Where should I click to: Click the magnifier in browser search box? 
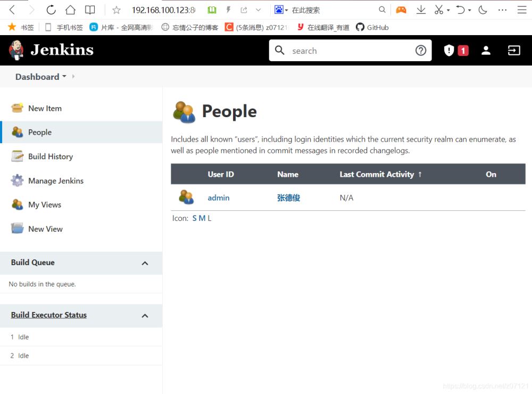(382, 10)
